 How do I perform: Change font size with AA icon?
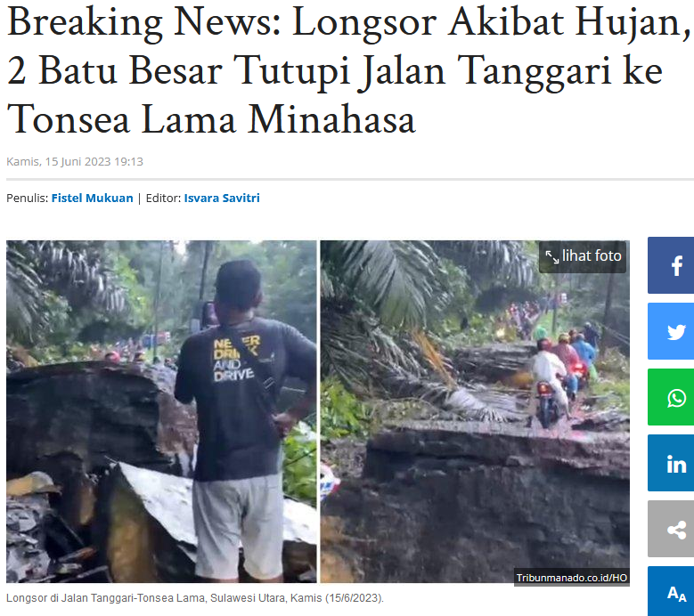(x=671, y=592)
